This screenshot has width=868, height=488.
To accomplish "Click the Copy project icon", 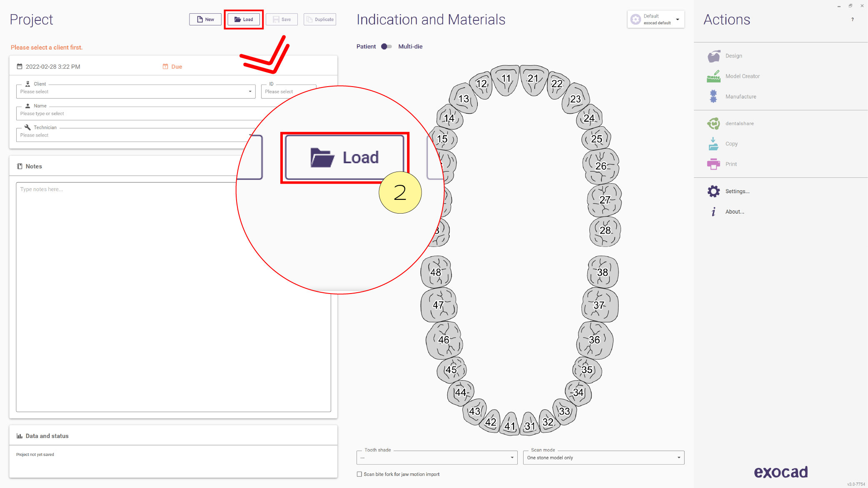I will click(713, 144).
